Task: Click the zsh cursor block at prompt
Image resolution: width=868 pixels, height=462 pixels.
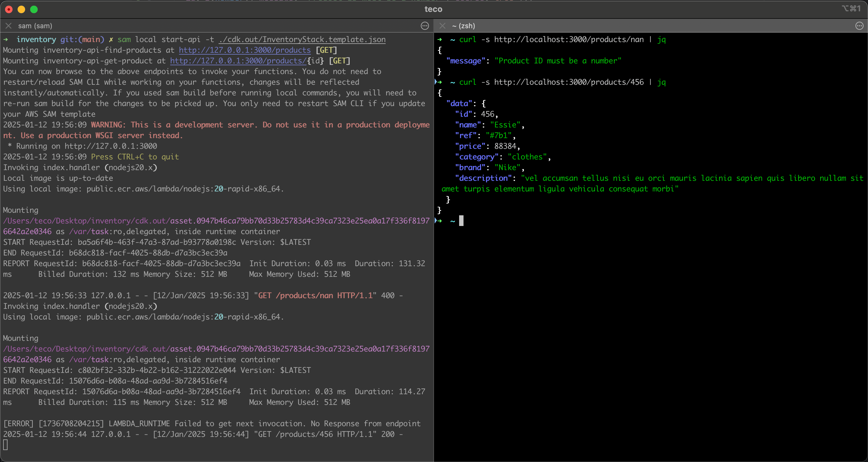Action: 461,221
